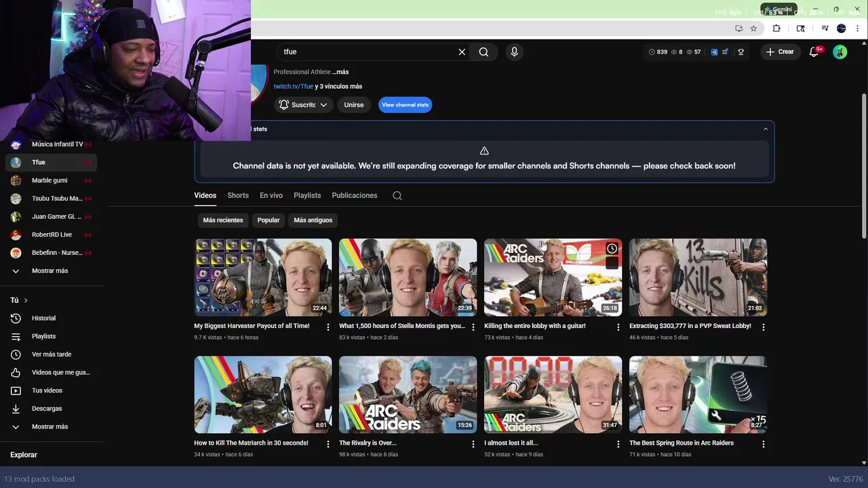Filter videos by Más antiguos

point(313,220)
